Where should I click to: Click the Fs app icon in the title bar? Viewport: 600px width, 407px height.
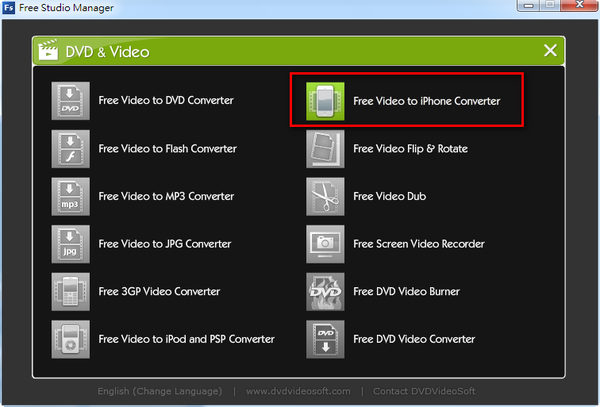[8, 7]
